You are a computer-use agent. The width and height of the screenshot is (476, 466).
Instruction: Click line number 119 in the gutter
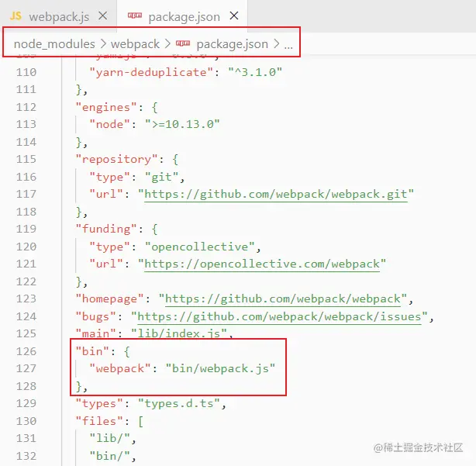pos(26,229)
